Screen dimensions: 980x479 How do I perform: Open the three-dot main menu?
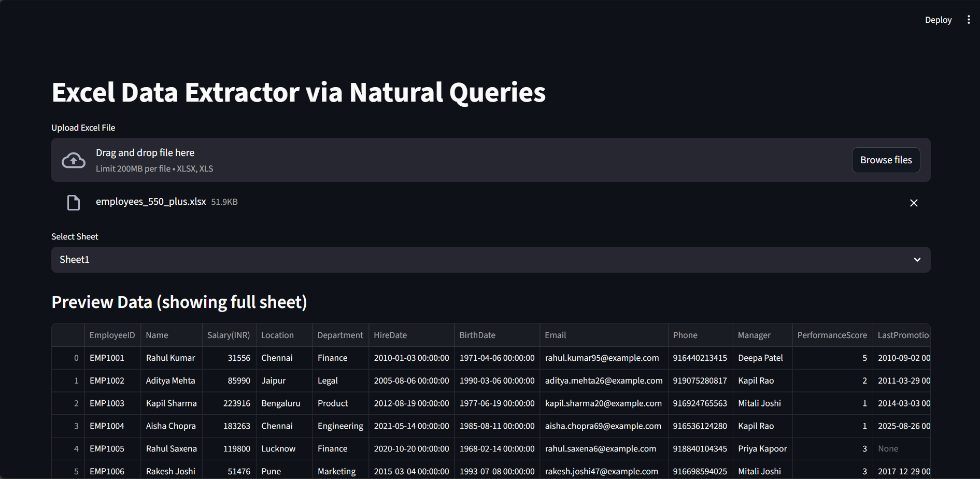968,20
